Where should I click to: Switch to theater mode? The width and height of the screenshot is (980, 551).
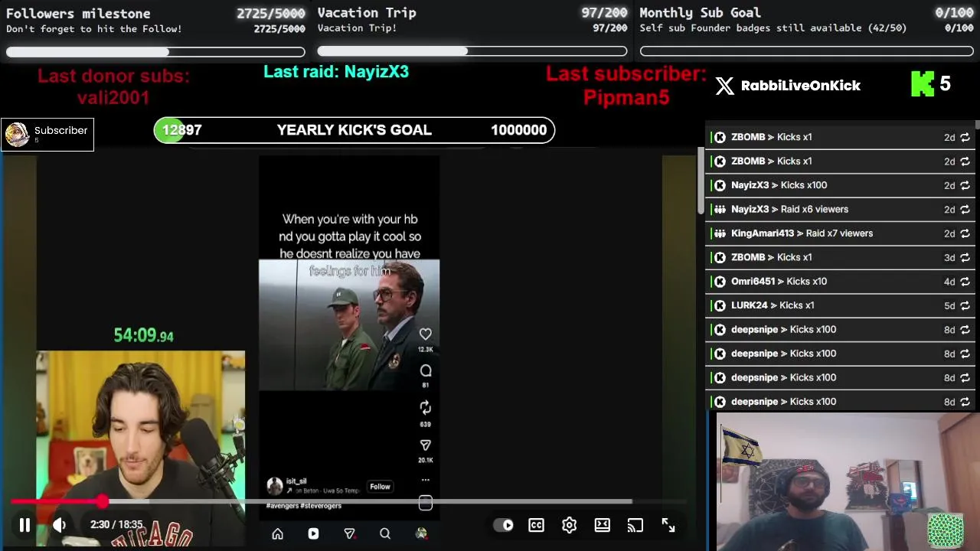603,525
